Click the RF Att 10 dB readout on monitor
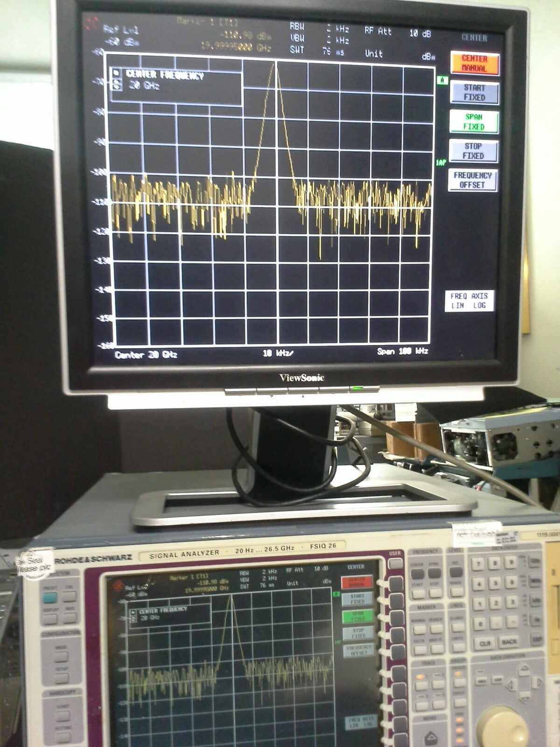 coord(397,32)
